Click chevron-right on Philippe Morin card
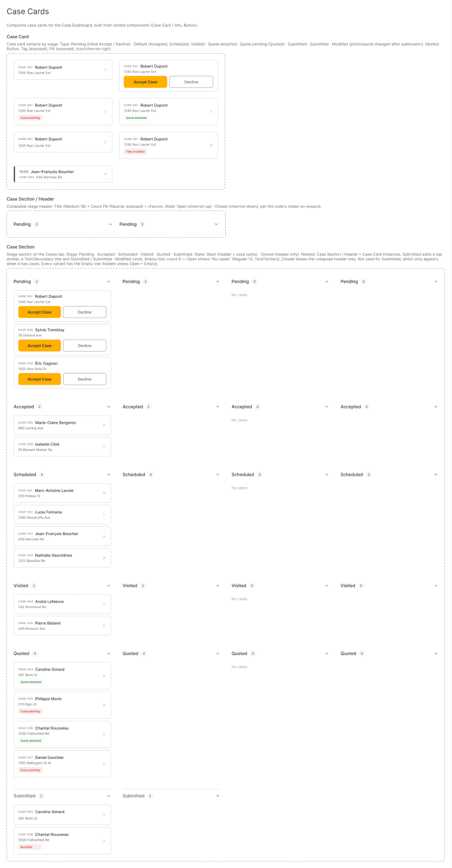452x868 pixels. pos(104,705)
